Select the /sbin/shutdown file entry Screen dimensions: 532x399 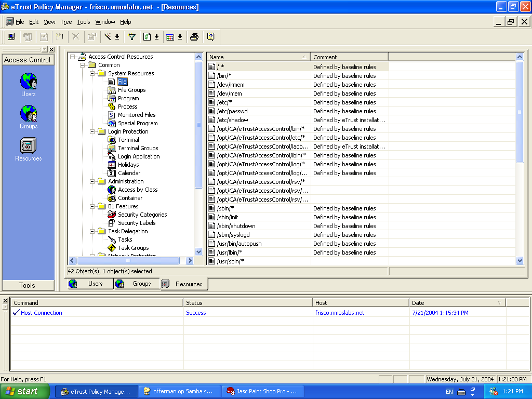236,226
